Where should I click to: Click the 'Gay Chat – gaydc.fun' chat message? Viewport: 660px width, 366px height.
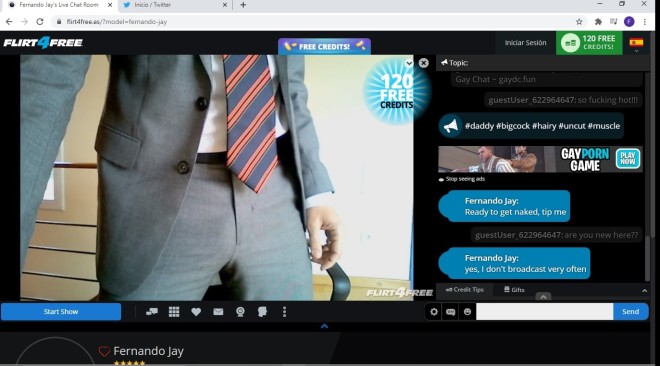tap(495, 79)
